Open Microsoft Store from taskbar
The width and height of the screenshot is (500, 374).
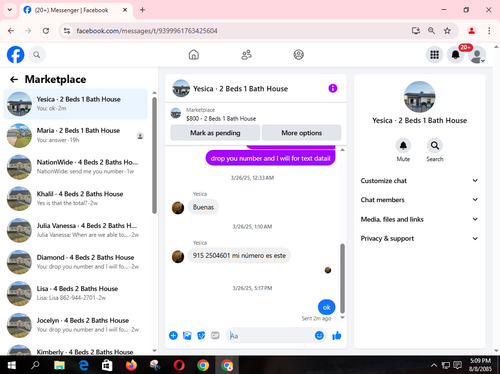(107, 365)
